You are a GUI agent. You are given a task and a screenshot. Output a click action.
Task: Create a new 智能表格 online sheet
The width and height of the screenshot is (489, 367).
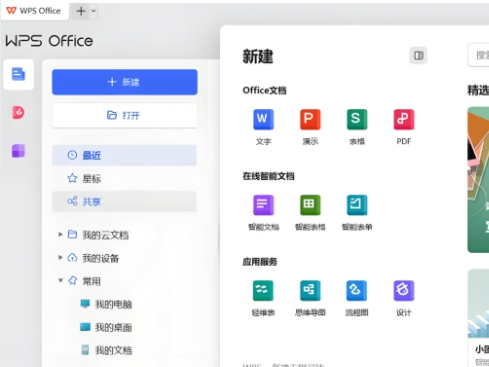coord(310,205)
